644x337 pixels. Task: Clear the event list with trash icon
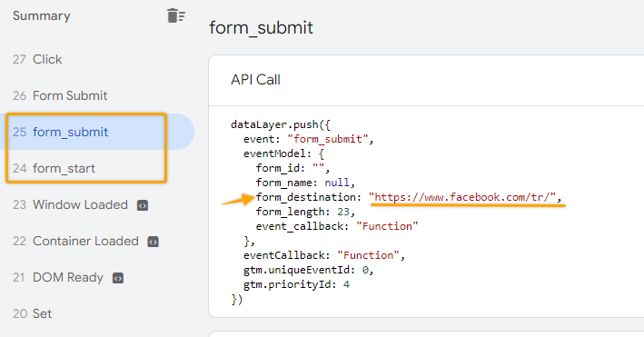click(x=176, y=15)
